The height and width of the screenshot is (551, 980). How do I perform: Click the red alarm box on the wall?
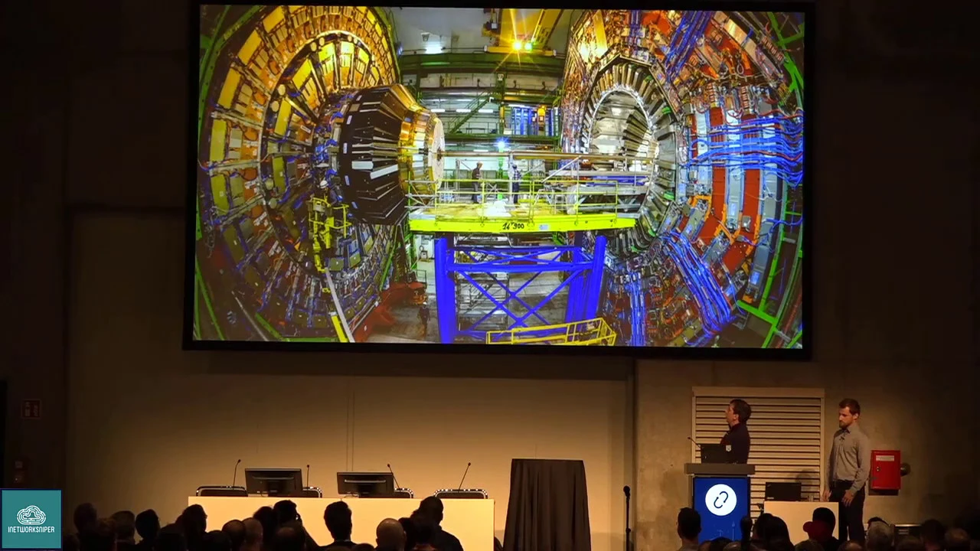(885, 470)
